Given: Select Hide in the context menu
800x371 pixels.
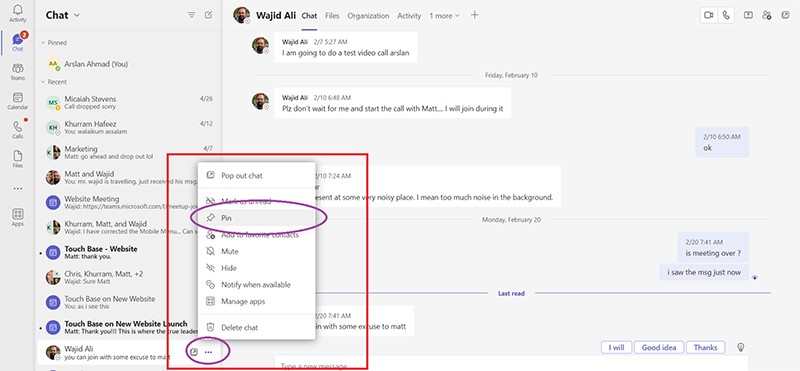Looking at the screenshot, I should pos(256,268).
